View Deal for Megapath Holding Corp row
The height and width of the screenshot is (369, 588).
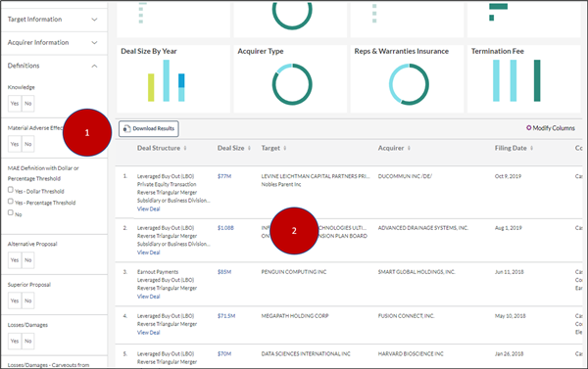click(149, 332)
